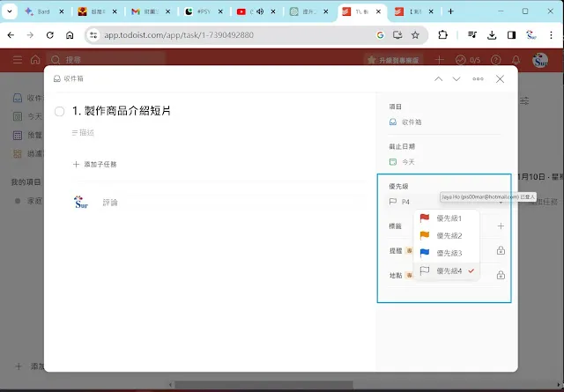
Task: Open the three-dot more actions menu
Action: pos(478,79)
